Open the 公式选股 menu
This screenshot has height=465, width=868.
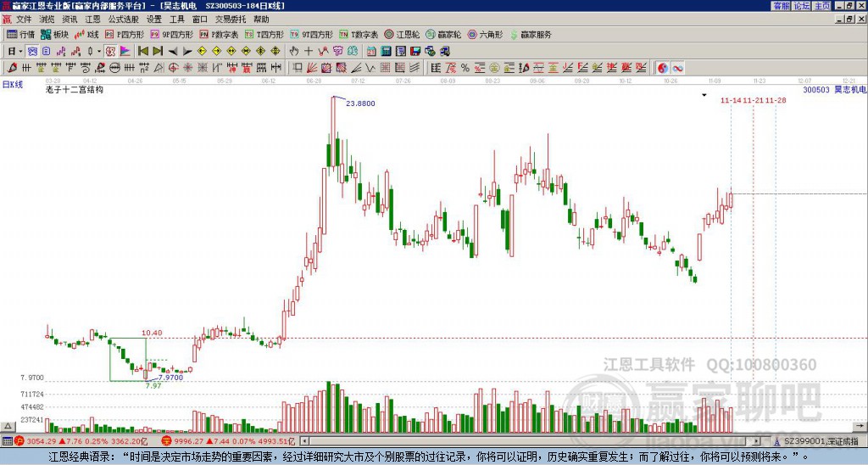click(124, 20)
